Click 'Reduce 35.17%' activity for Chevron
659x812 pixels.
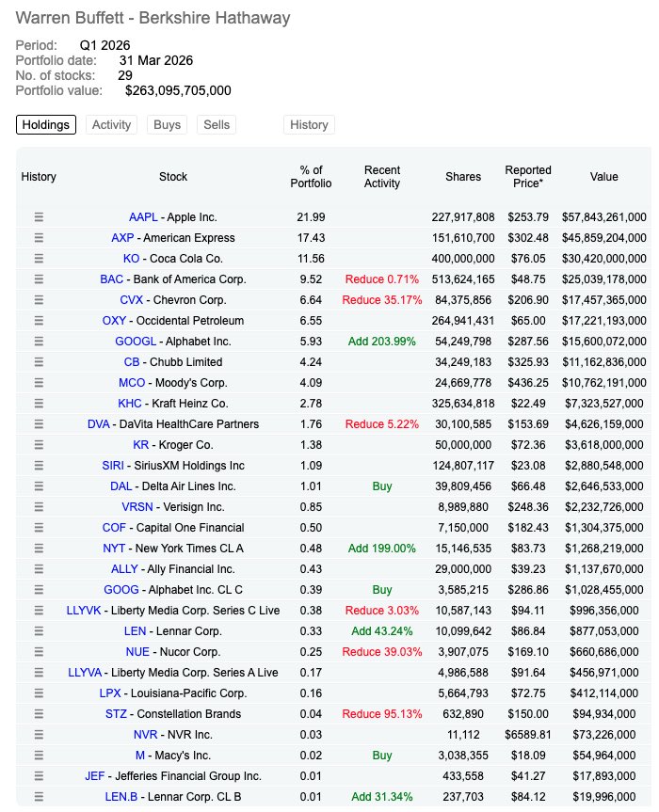[382, 300]
